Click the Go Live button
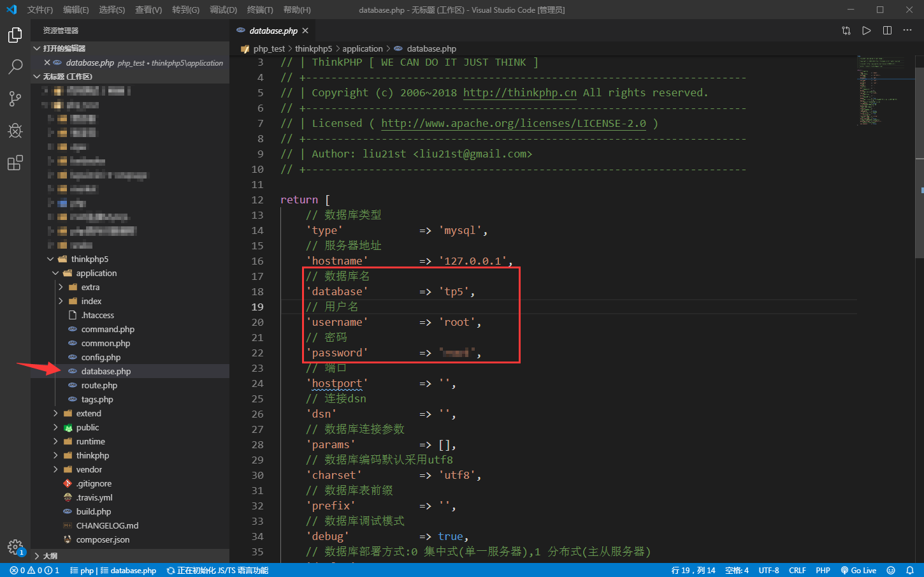The height and width of the screenshot is (577, 924). tap(858, 570)
